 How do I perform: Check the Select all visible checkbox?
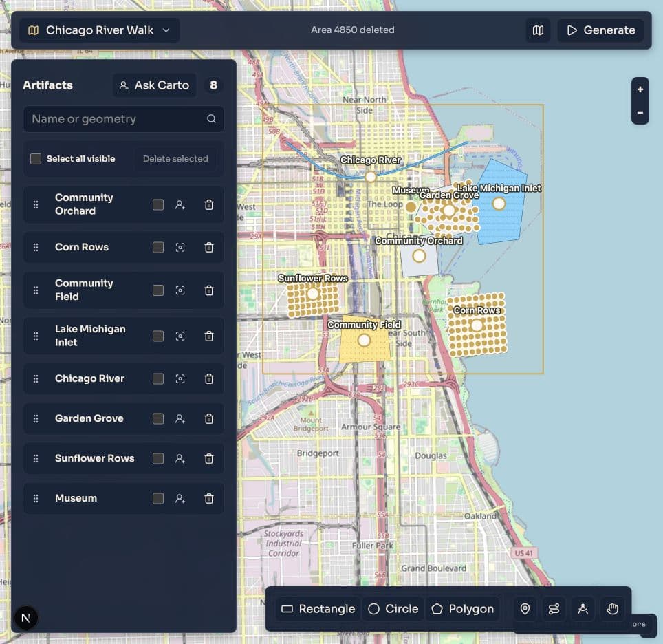tap(36, 159)
